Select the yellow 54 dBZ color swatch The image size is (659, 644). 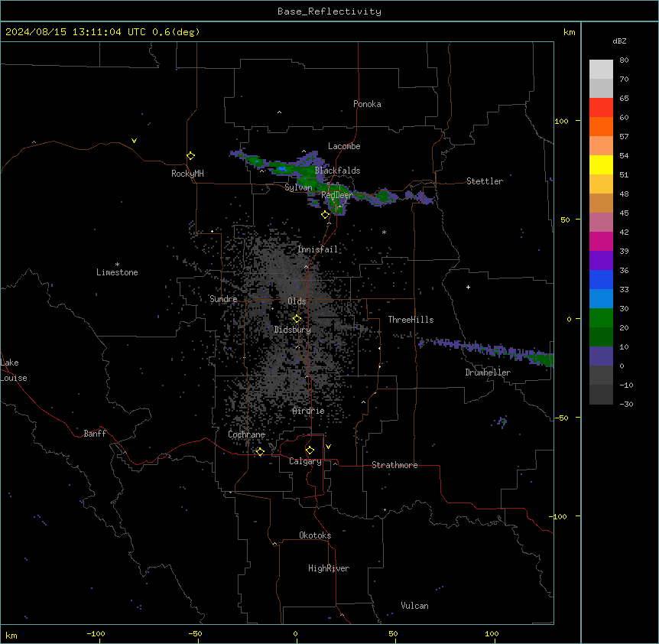pyautogui.click(x=601, y=164)
